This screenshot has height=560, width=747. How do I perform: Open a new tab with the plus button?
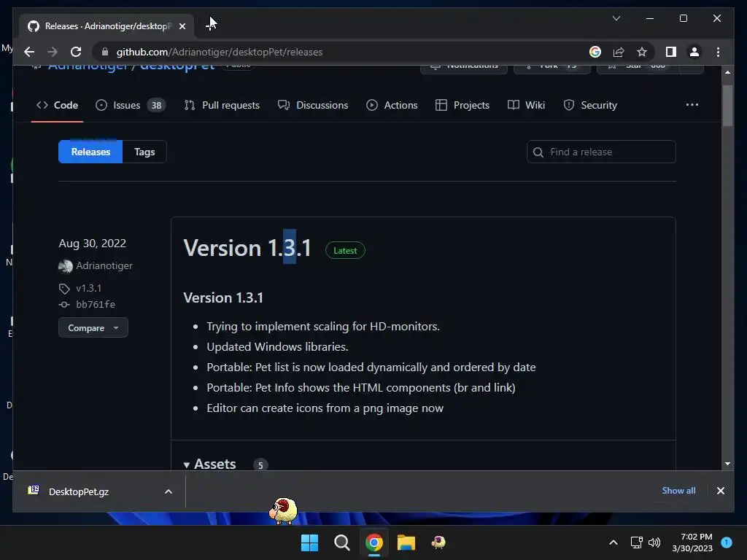pyautogui.click(x=210, y=26)
